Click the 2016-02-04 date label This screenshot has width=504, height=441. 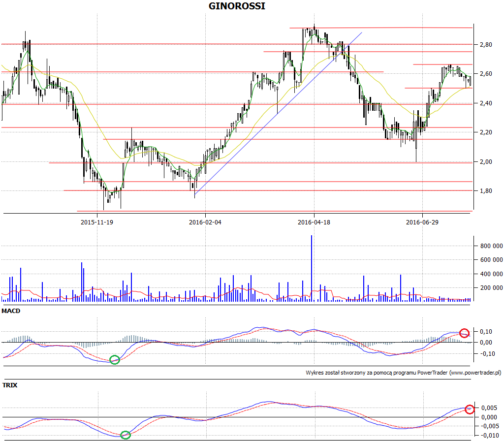coord(205,222)
